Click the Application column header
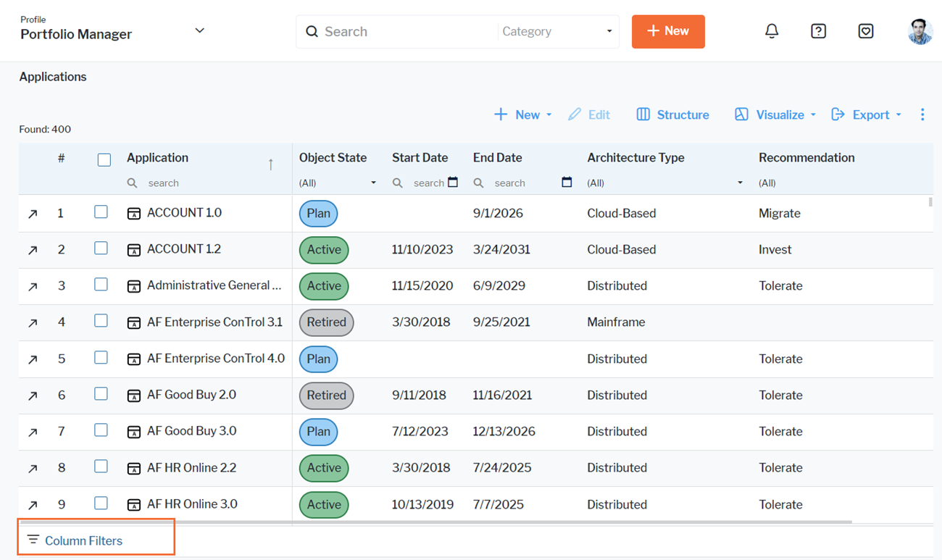The image size is (942, 560). click(x=157, y=157)
